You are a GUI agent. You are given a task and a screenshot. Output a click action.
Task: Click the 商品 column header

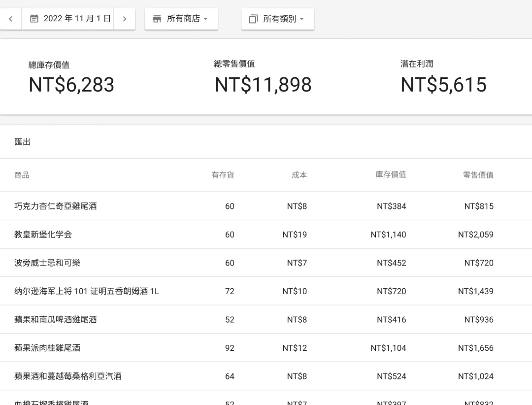22,175
